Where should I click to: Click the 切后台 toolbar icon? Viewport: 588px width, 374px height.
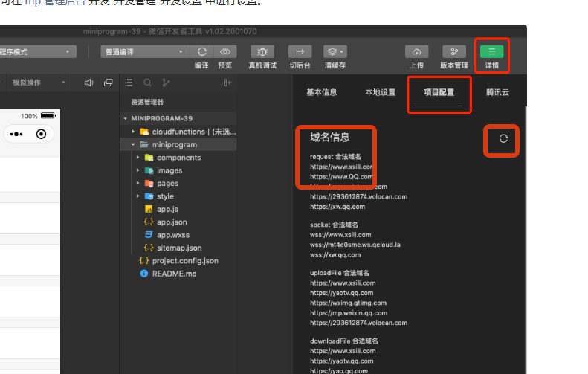(x=300, y=52)
